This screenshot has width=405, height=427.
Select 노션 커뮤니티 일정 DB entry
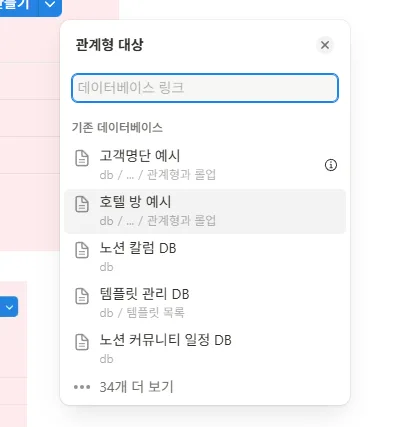tap(205, 349)
